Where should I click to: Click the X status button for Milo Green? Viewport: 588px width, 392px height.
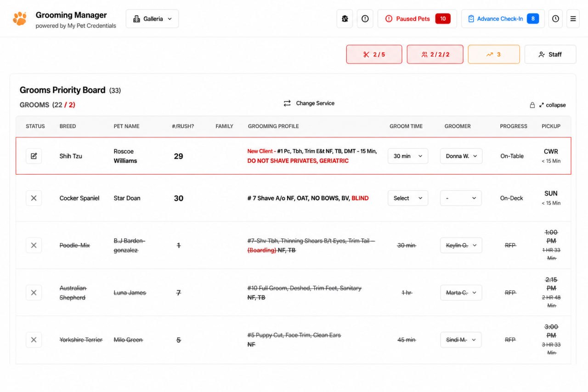(x=34, y=340)
